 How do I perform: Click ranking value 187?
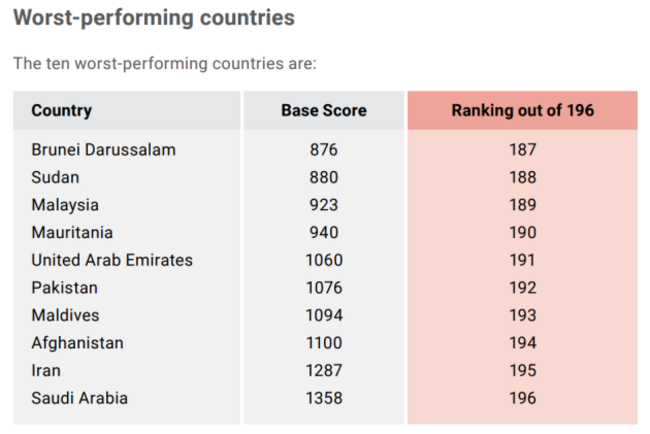[x=522, y=150]
